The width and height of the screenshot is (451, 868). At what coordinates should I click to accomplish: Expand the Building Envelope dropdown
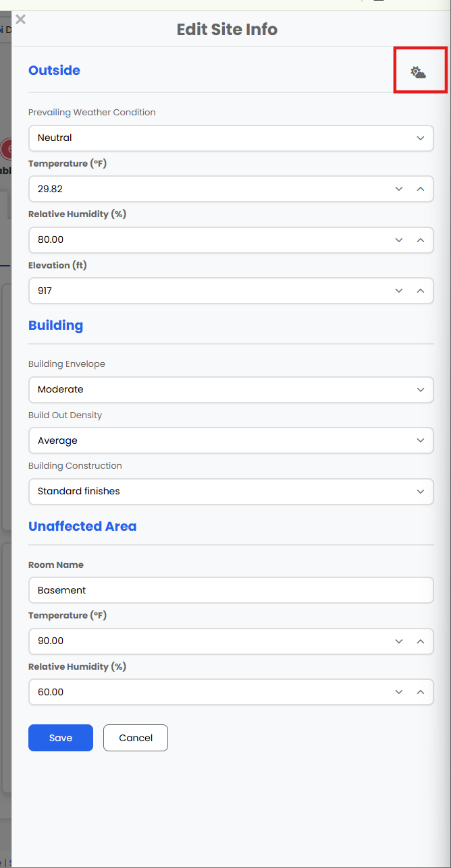(231, 389)
